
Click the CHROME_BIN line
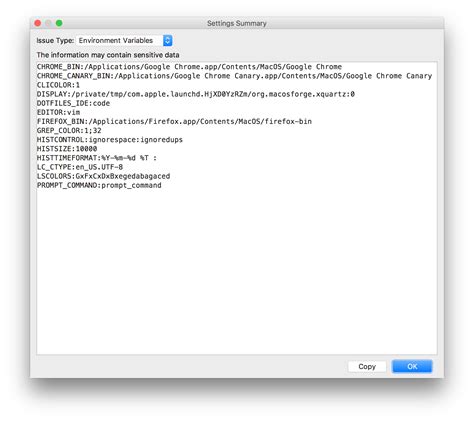(x=189, y=67)
